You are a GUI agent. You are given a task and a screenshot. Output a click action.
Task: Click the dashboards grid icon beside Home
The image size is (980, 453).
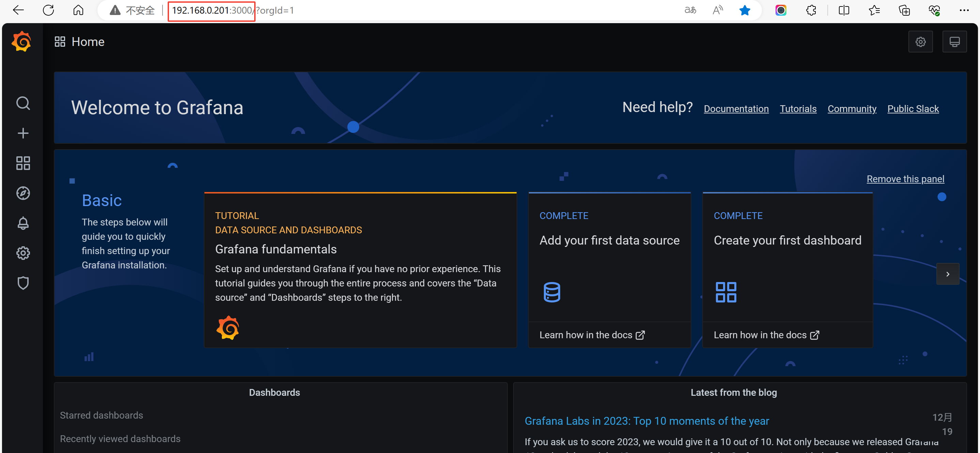(x=60, y=42)
